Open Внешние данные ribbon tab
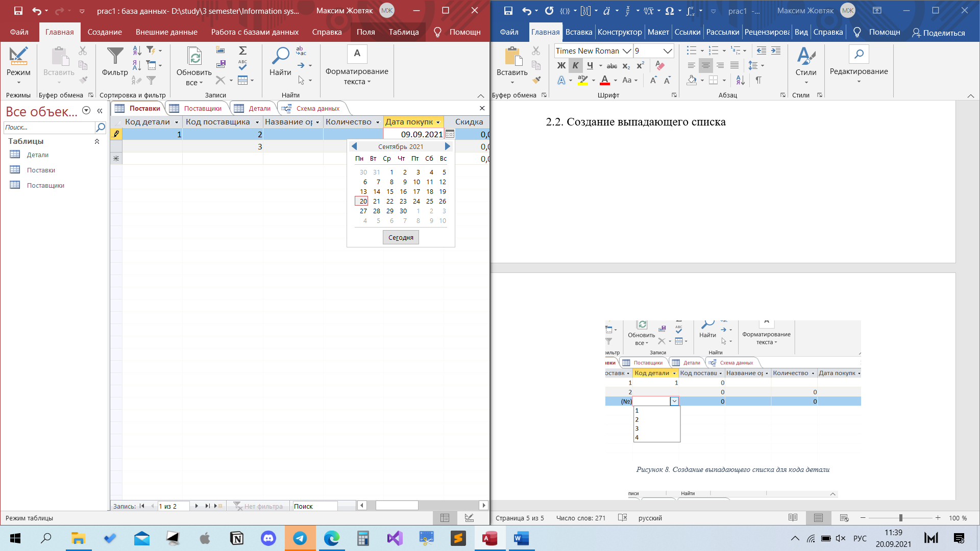 [166, 32]
